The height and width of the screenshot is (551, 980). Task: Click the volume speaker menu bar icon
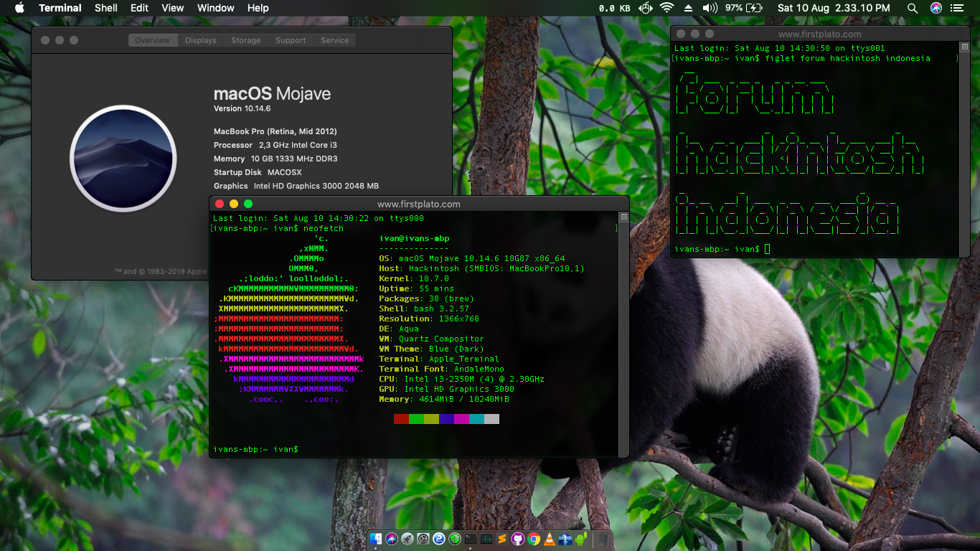710,8
